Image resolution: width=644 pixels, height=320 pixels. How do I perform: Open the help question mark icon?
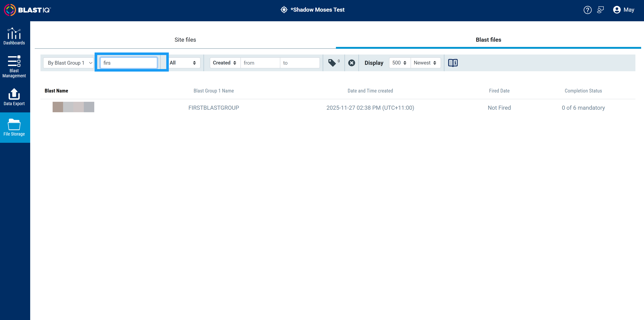click(x=588, y=10)
